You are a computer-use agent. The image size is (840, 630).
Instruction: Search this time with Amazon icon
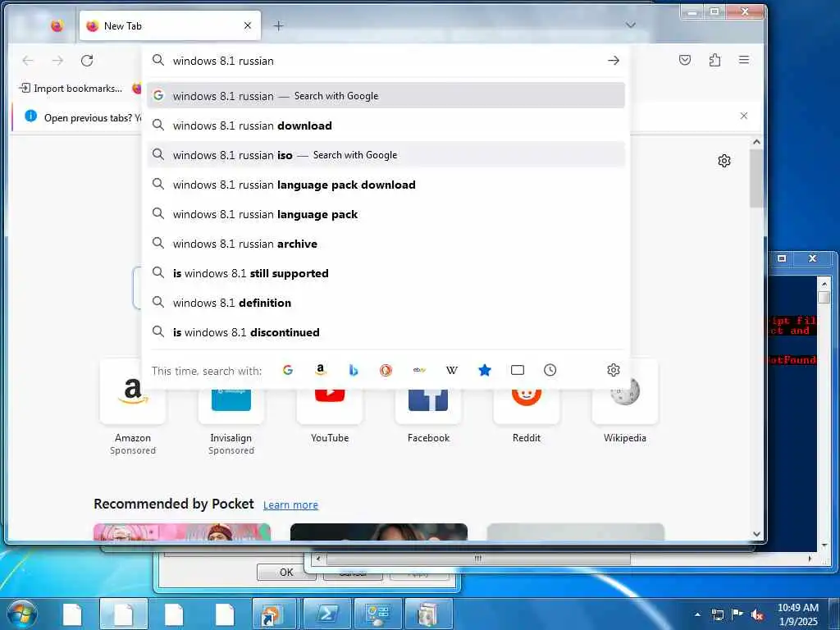click(x=321, y=370)
